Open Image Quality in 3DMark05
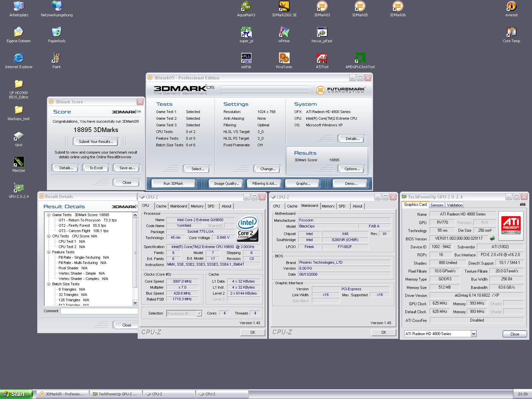 (227, 184)
